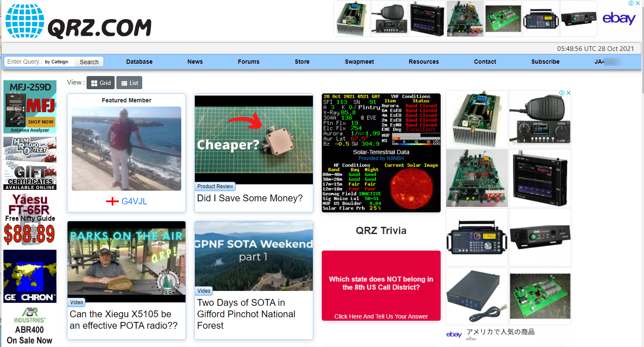
Task: Click SHOP NOW on the MFJ ad
Action: tap(41, 122)
